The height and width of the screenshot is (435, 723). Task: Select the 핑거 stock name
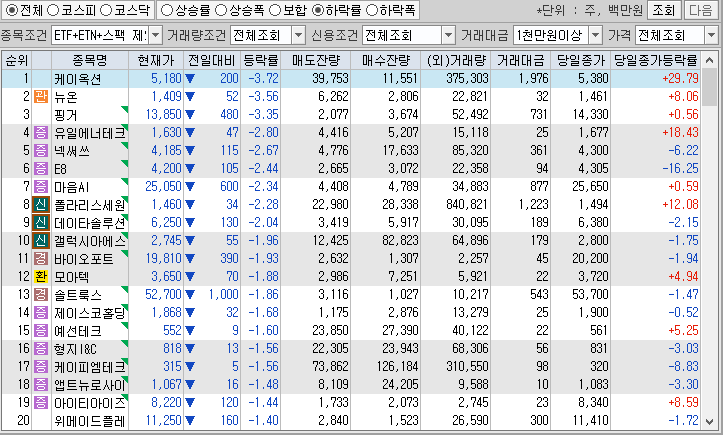tap(65, 115)
